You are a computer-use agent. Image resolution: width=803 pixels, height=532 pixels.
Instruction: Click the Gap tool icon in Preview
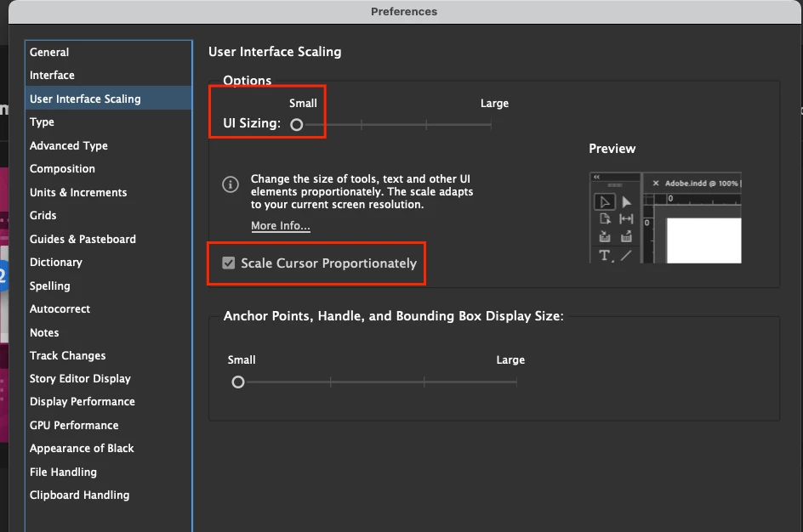626,219
